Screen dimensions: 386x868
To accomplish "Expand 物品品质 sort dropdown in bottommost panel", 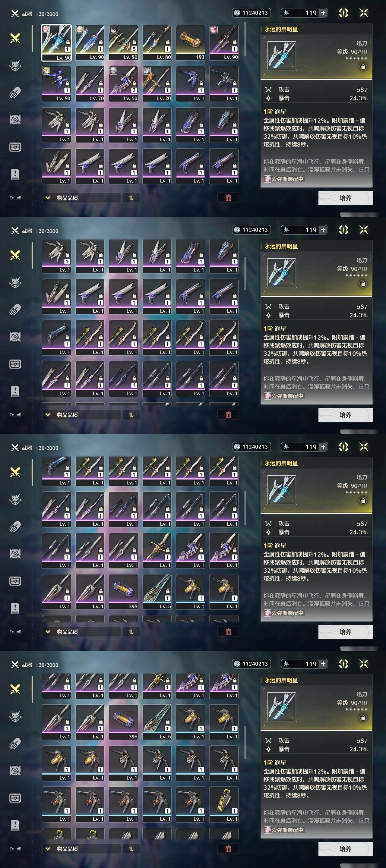I will click(81, 849).
